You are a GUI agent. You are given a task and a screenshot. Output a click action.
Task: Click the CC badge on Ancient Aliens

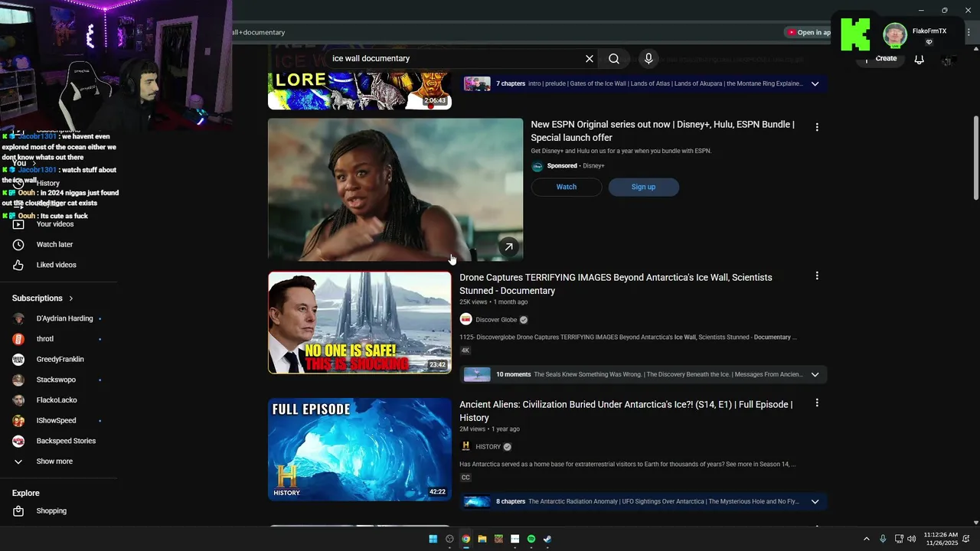pyautogui.click(x=465, y=478)
